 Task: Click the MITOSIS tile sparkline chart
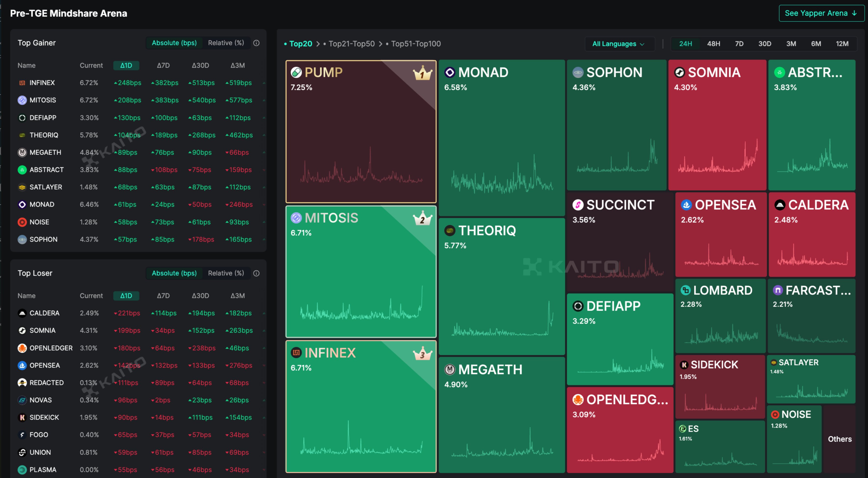361,302
